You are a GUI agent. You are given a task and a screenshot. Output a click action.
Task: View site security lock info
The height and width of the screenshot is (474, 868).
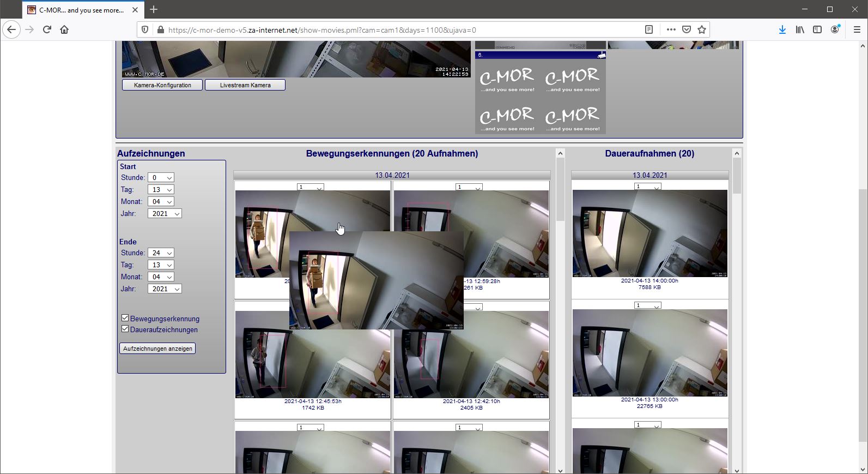(160, 30)
